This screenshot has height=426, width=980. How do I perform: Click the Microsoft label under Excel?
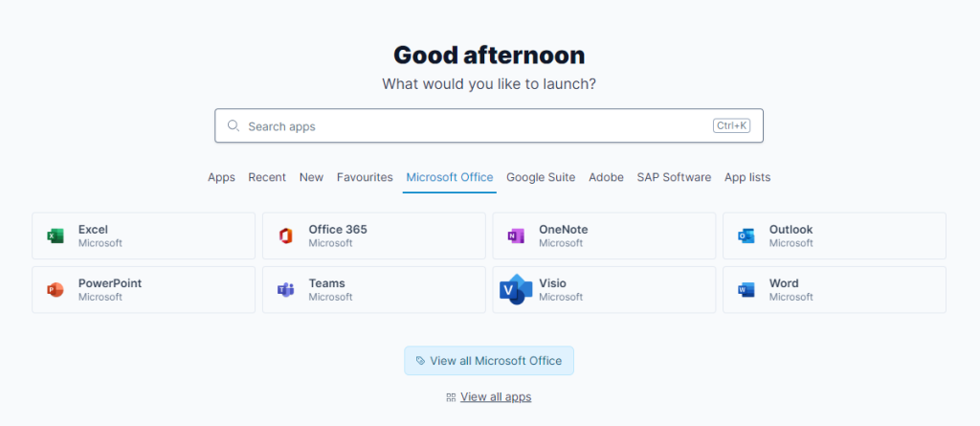click(x=100, y=243)
